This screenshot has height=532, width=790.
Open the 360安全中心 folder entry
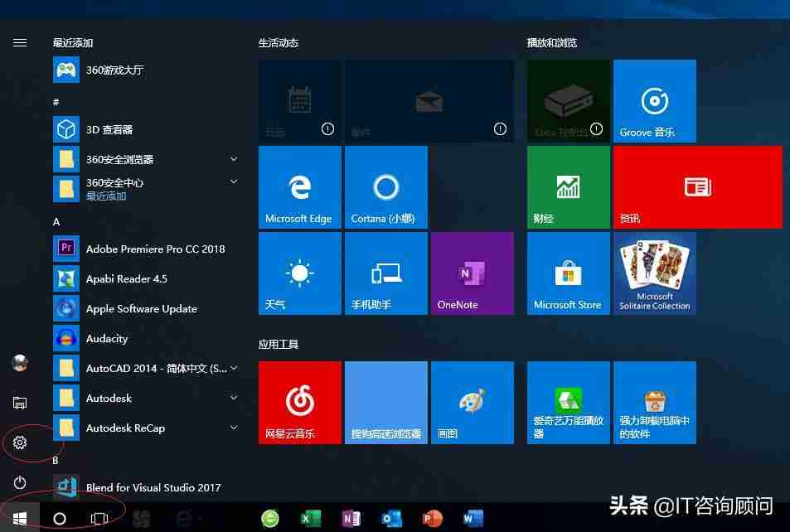point(146,189)
